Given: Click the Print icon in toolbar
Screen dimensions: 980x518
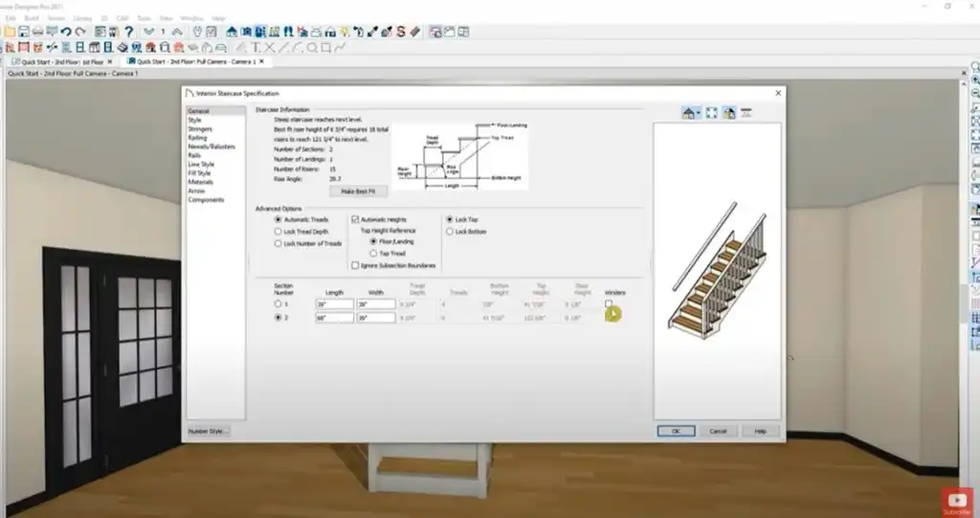Looking at the screenshot, I should 37,32.
